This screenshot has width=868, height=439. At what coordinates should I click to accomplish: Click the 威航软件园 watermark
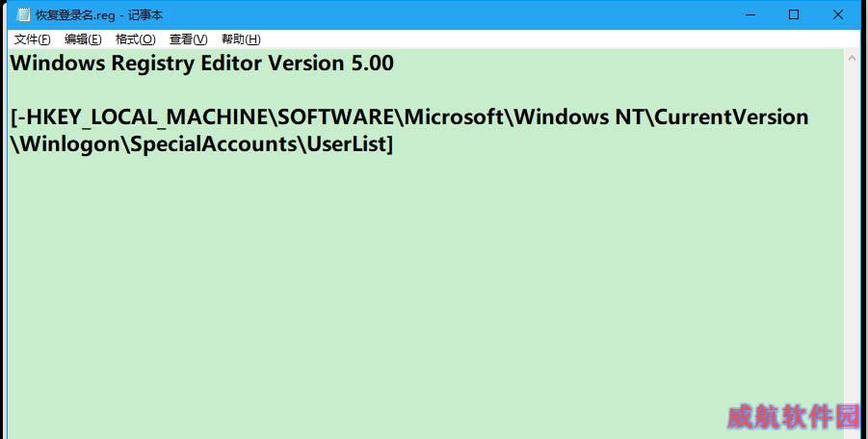click(793, 416)
